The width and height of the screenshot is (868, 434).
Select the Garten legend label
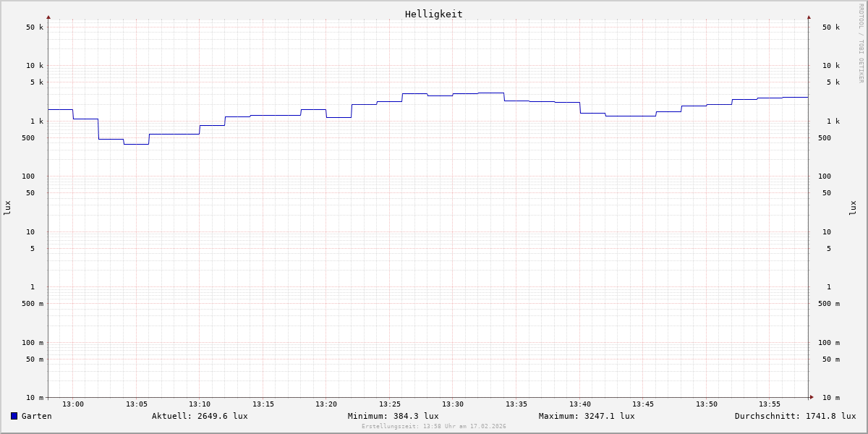point(36,416)
